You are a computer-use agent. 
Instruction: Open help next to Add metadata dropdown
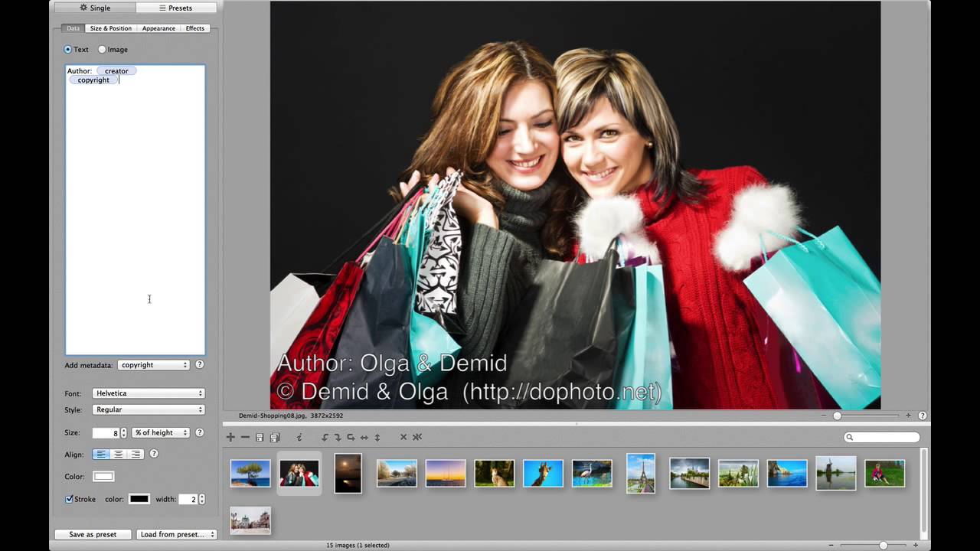199,365
